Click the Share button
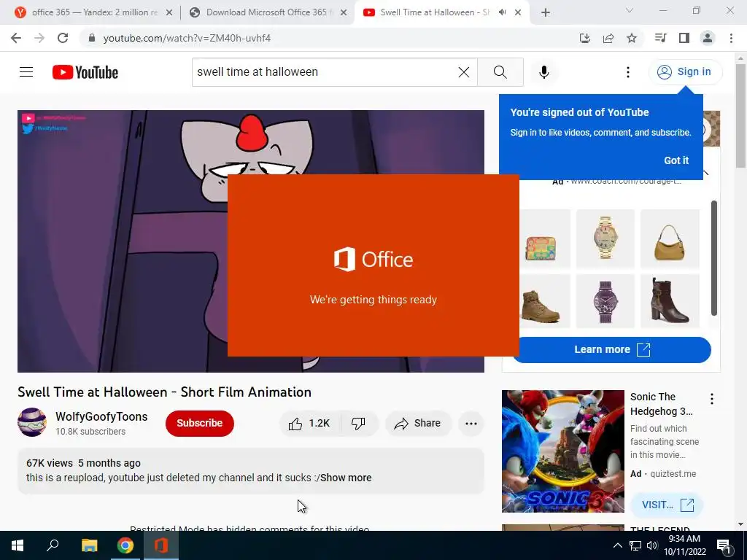Screen dimensions: 747x560 (418, 424)
